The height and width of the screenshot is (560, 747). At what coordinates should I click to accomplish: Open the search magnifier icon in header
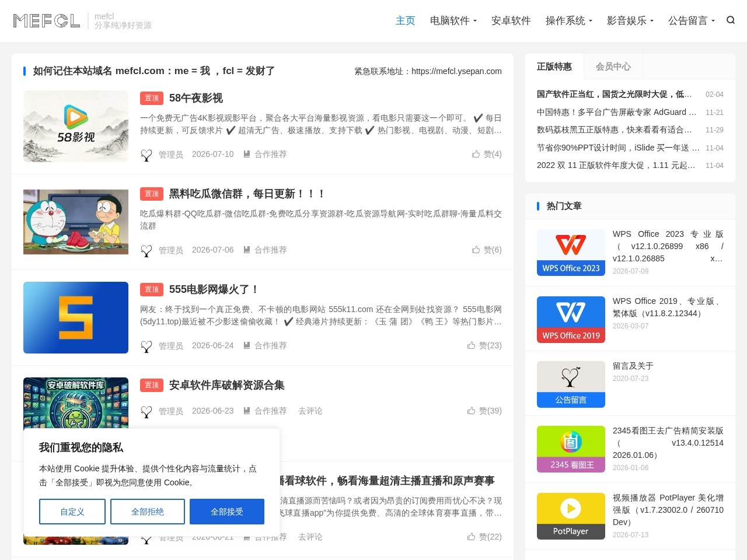pyautogui.click(x=731, y=20)
